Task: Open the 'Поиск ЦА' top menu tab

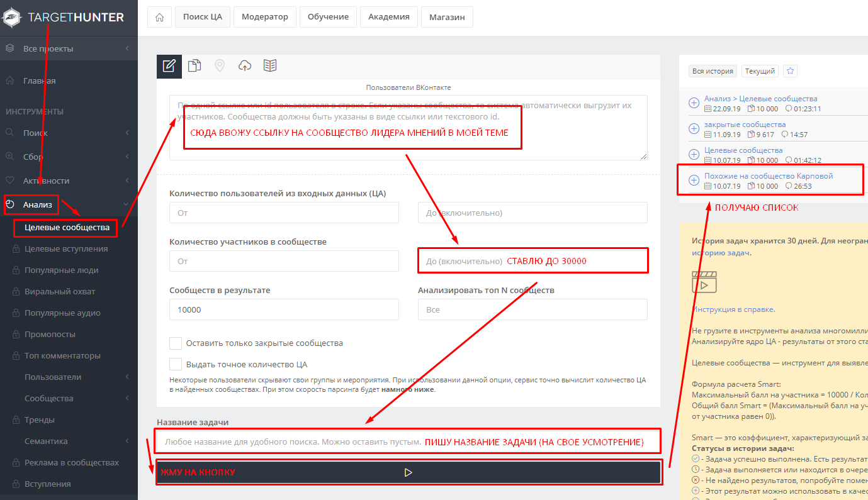Action: point(203,17)
